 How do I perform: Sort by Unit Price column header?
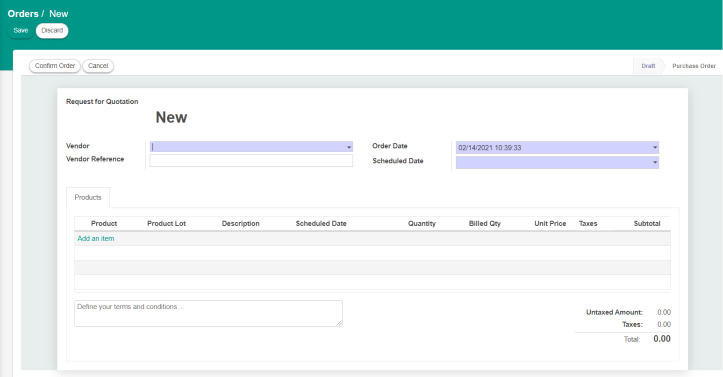pyautogui.click(x=550, y=224)
